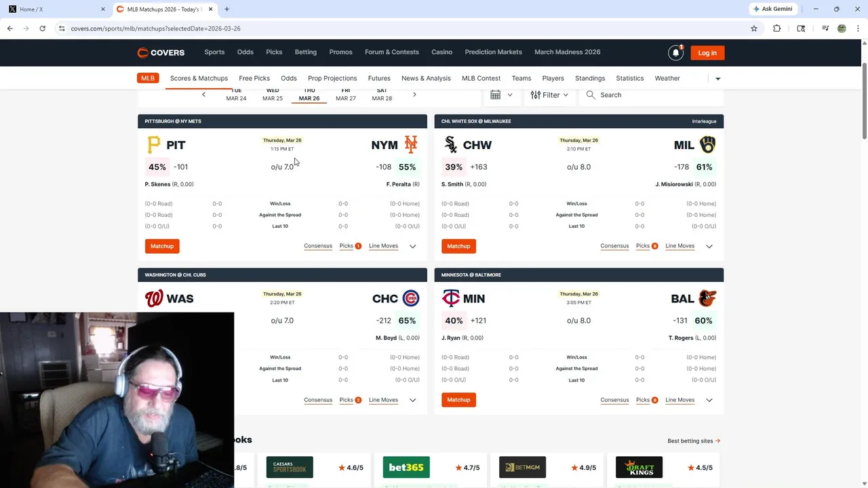Select Tue Mar 24 date
This screenshot has height=488, width=868.
[236, 95]
